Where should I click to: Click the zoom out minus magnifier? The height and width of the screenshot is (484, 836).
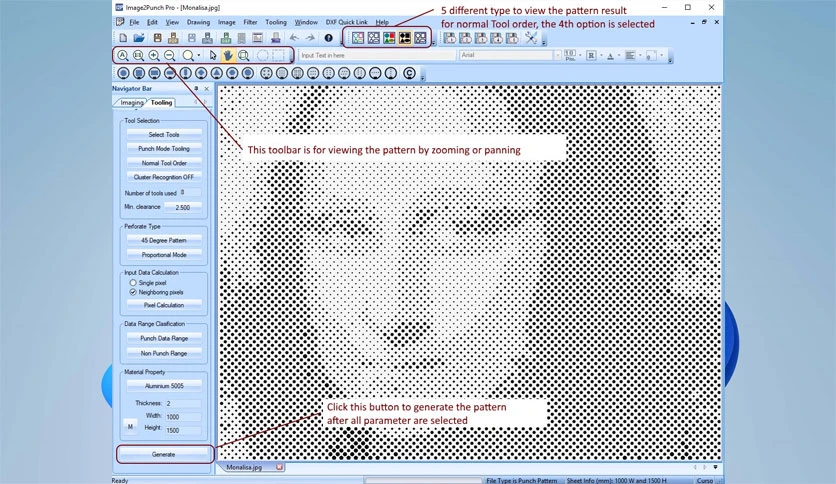click(170, 55)
